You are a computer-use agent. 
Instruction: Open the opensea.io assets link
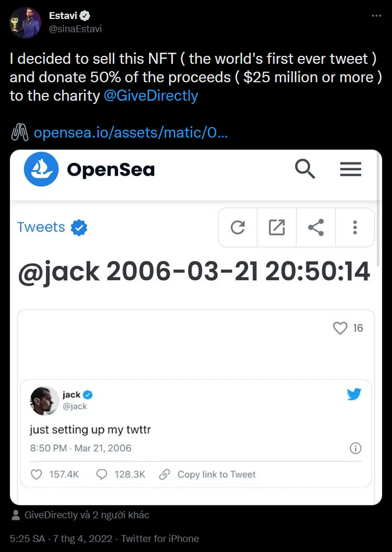coord(131,133)
